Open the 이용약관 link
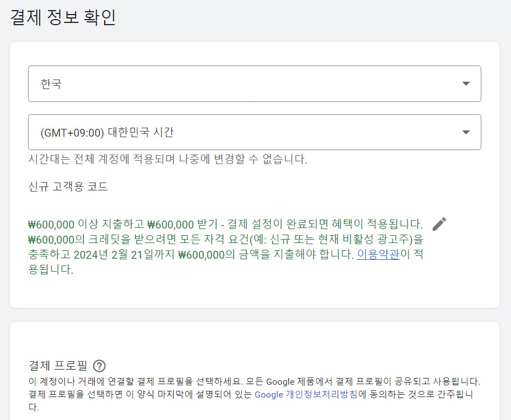This screenshot has width=511, height=420. 378,254
